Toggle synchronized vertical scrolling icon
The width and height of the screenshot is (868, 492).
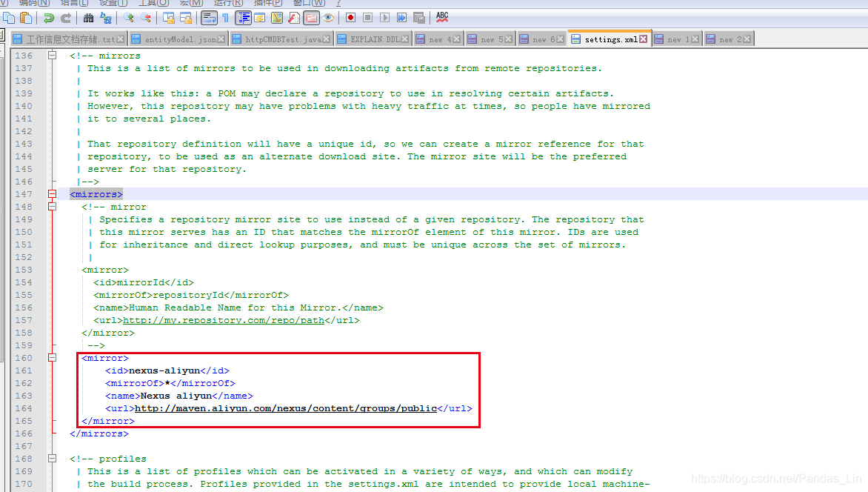coord(168,18)
